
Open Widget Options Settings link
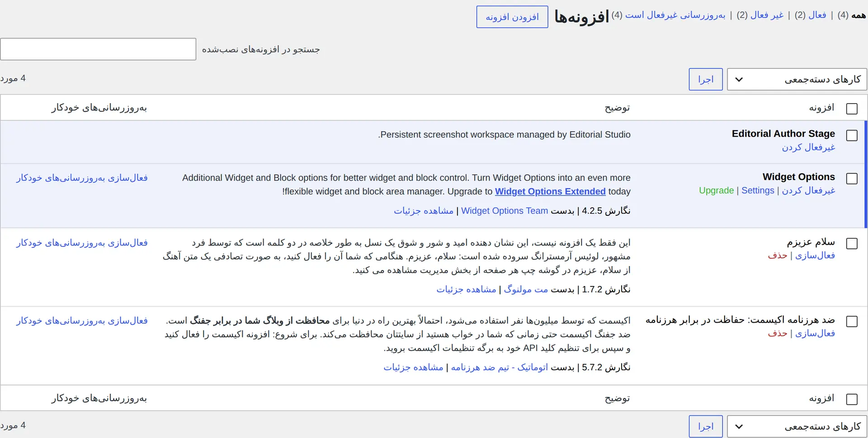point(758,190)
